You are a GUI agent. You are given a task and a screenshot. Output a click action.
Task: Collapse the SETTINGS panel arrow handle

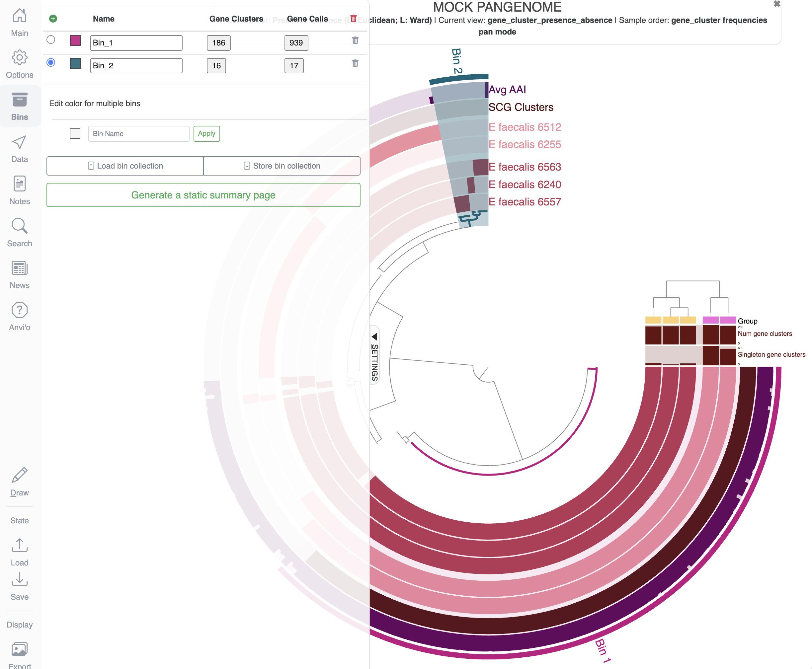[374, 337]
